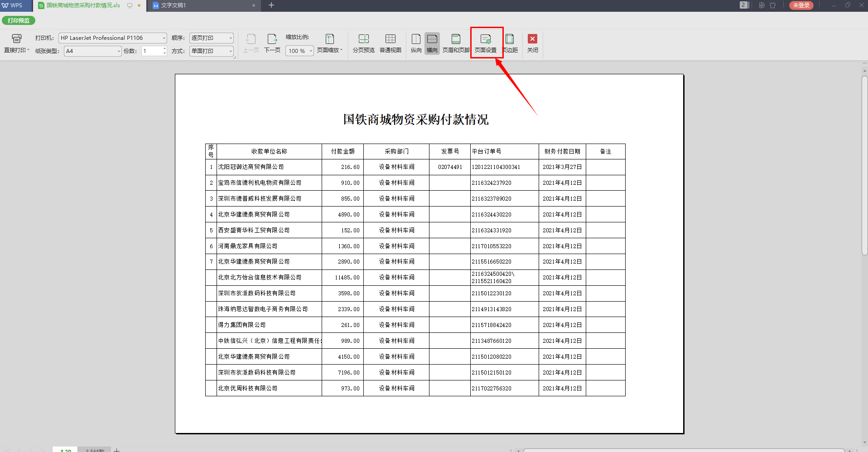Viewport: 868px width, 452px height.
Task: Click date 2021年3月27日
Action: (x=562, y=167)
